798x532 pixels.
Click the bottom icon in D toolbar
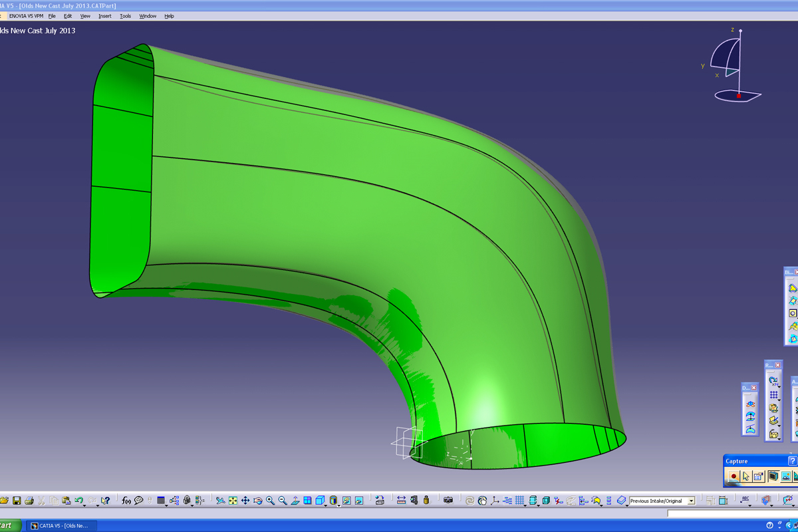tap(750, 430)
